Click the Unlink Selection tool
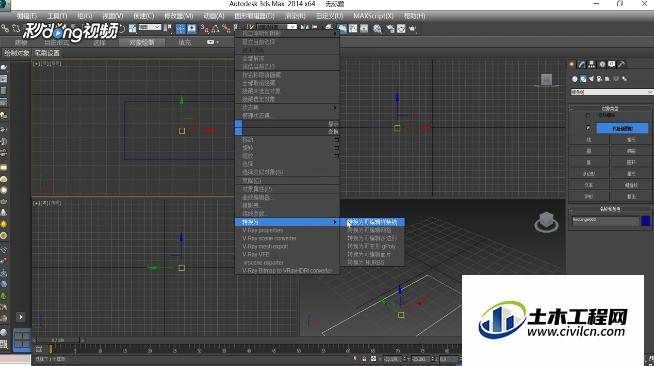Viewport: 654px width, 366px height. [16, 28]
